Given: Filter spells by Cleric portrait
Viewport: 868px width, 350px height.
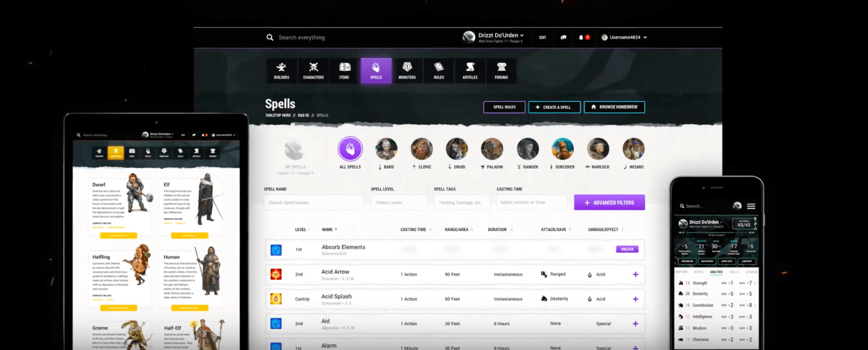Looking at the screenshot, I should 422,149.
